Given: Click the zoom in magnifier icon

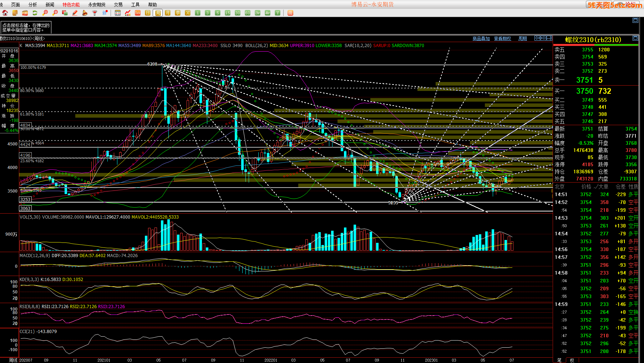Looking at the screenshot, I should coord(45,13).
